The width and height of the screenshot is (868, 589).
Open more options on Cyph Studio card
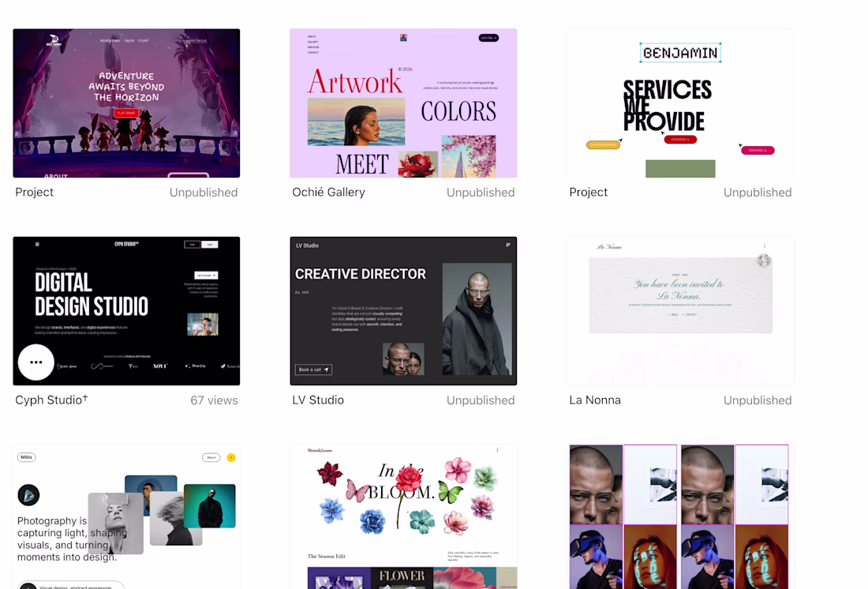[x=36, y=362]
